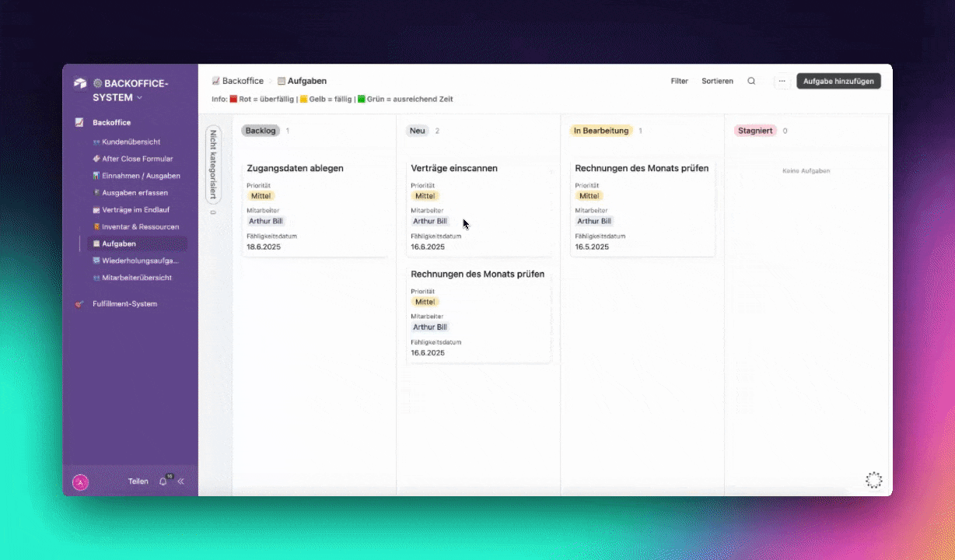Image resolution: width=955 pixels, height=560 pixels.
Task: Open the Sortieren options
Action: tap(717, 81)
